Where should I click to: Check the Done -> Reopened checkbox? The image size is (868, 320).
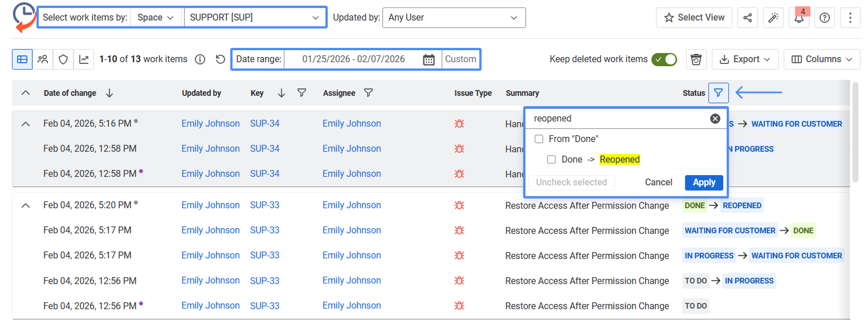pyautogui.click(x=551, y=160)
